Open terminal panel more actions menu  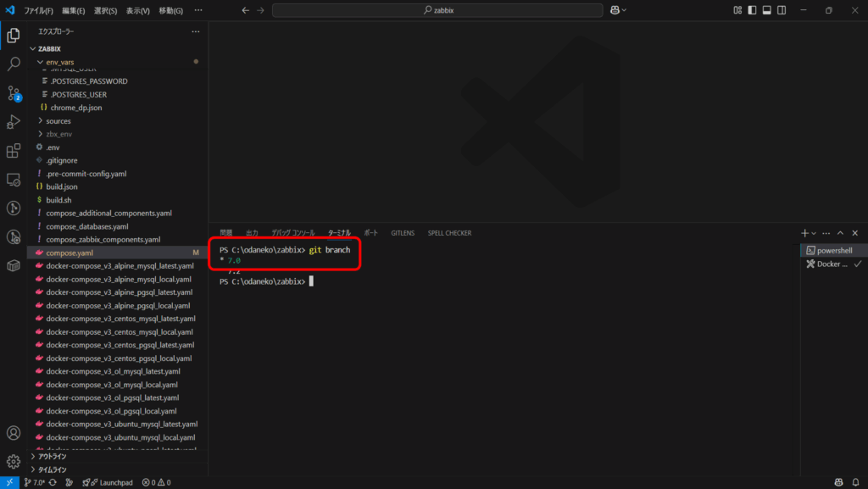826,233
